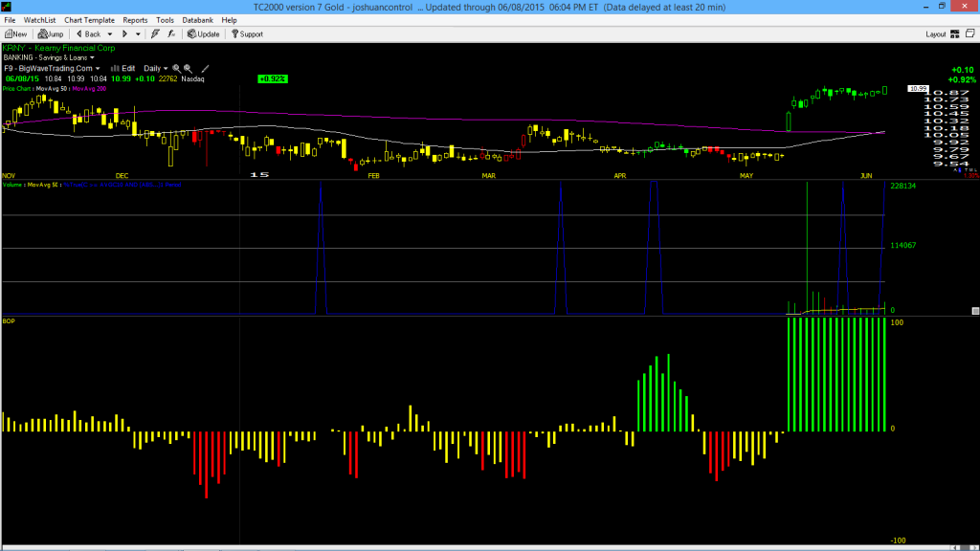Click the second magnifier zoom icon
This screenshot has height=551, width=980.
click(x=189, y=69)
